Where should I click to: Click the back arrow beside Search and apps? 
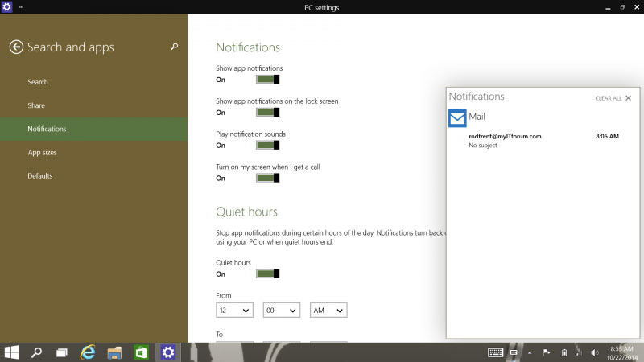[16, 47]
